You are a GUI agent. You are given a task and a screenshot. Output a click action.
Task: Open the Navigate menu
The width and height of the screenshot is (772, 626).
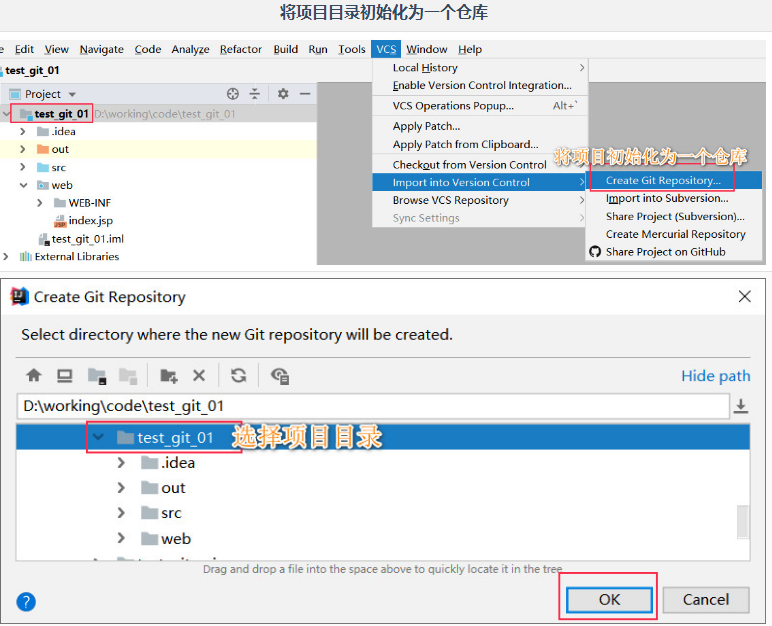(x=101, y=49)
